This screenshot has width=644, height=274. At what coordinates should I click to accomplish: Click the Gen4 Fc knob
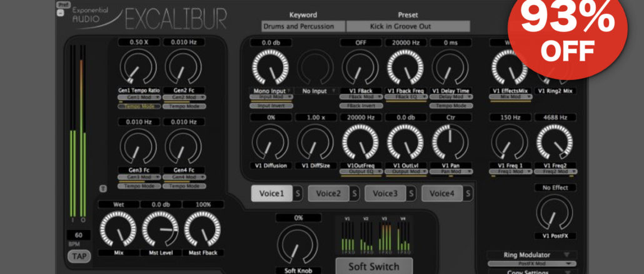click(183, 146)
